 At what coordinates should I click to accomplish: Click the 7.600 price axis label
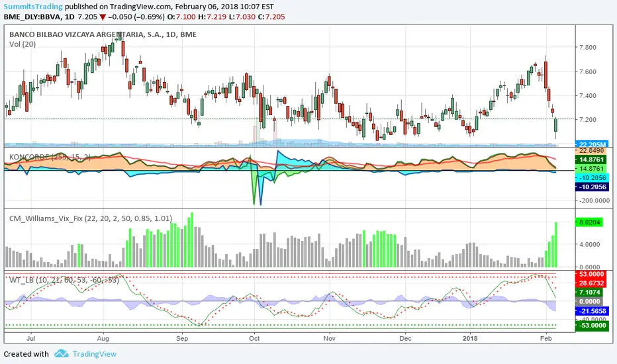(x=587, y=71)
